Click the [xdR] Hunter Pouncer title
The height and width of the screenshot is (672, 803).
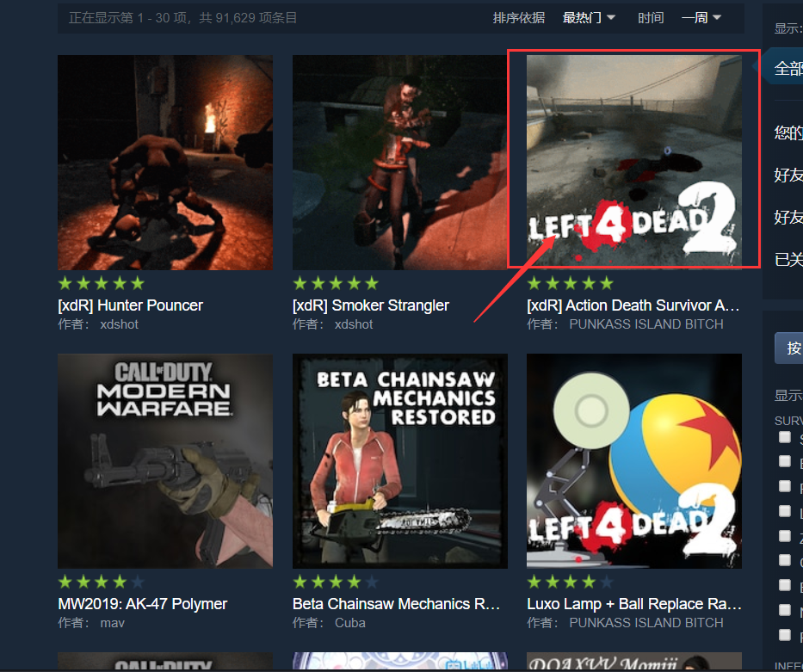(x=131, y=305)
